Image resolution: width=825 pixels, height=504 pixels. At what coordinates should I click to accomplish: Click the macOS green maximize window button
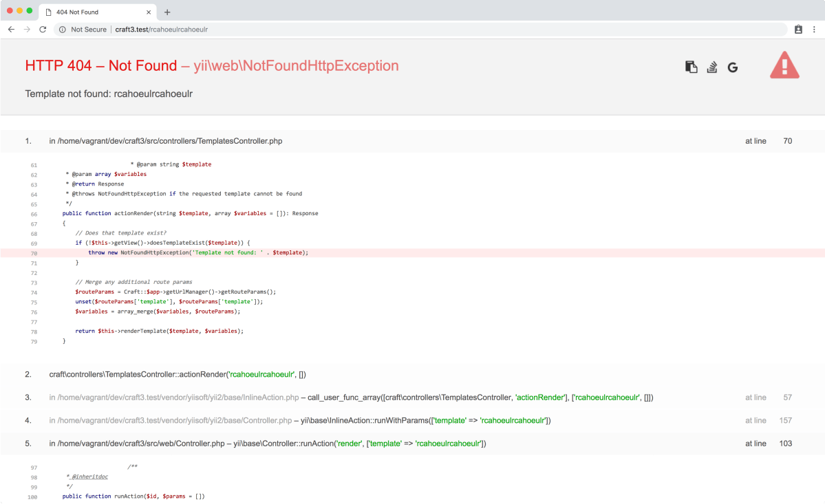(30, 10)
